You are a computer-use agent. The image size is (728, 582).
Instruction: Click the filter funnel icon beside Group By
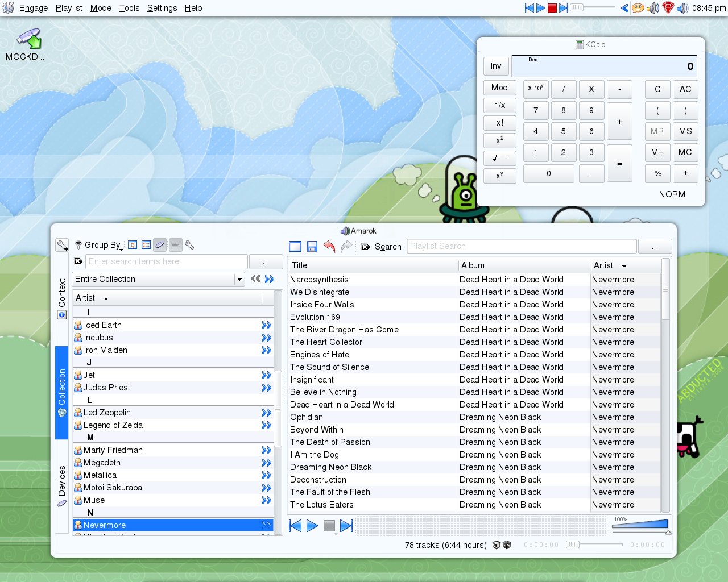point(78,245)
